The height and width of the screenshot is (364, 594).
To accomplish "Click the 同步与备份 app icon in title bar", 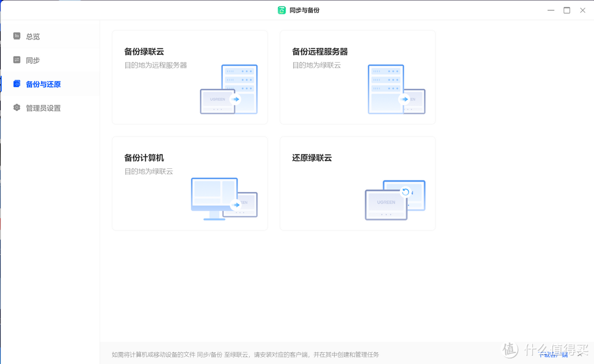I will point(282,10).
